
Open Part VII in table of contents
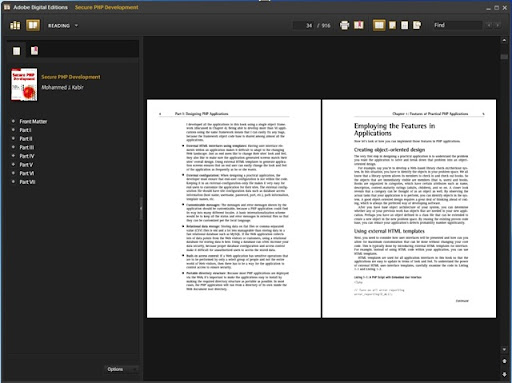click(27, 182)
